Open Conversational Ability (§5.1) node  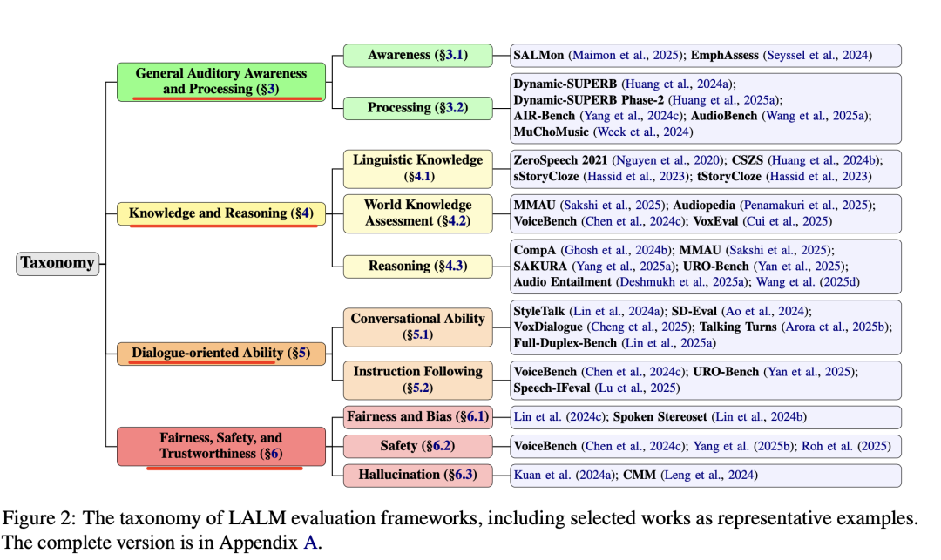point(417,327)
